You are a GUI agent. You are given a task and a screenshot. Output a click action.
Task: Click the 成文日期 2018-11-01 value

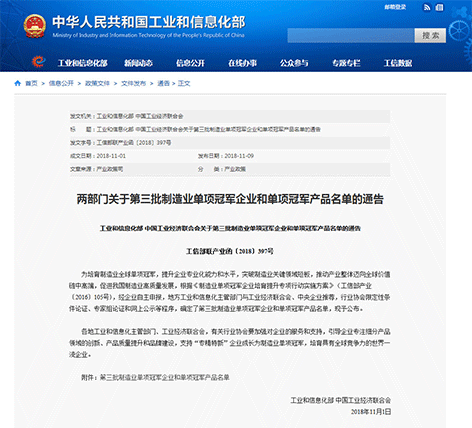(111, 156)
